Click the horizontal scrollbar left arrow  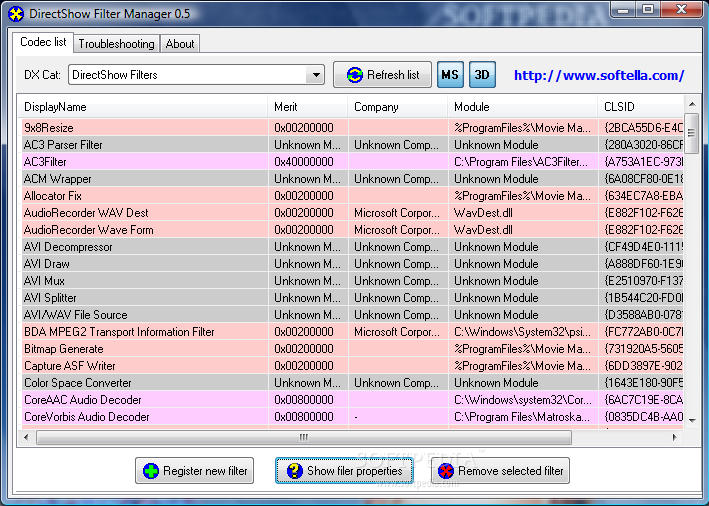click(26, 437)
